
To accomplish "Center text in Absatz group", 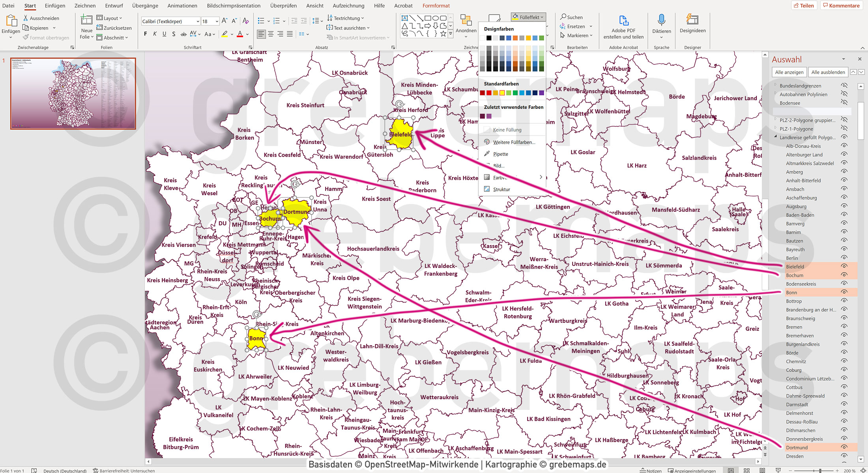I will point(271,34).
